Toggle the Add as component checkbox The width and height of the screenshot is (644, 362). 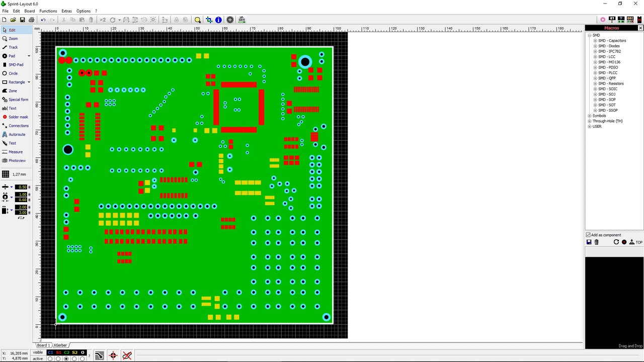588,235
